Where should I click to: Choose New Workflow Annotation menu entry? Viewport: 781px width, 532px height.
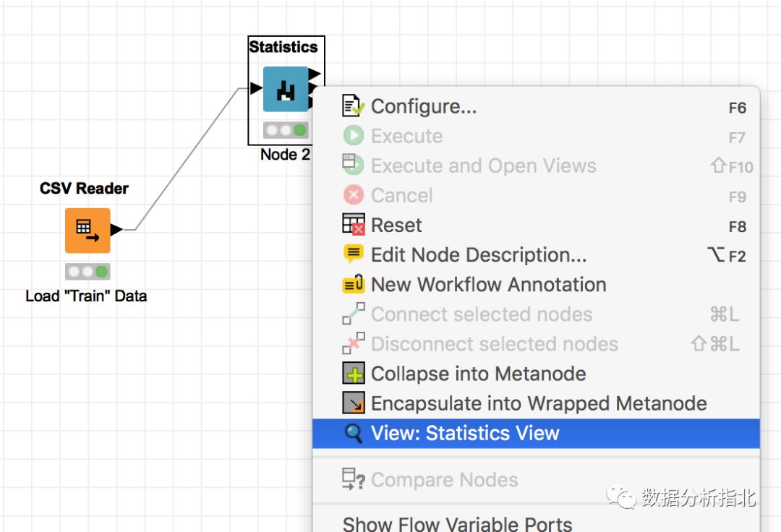click(488, 285)
